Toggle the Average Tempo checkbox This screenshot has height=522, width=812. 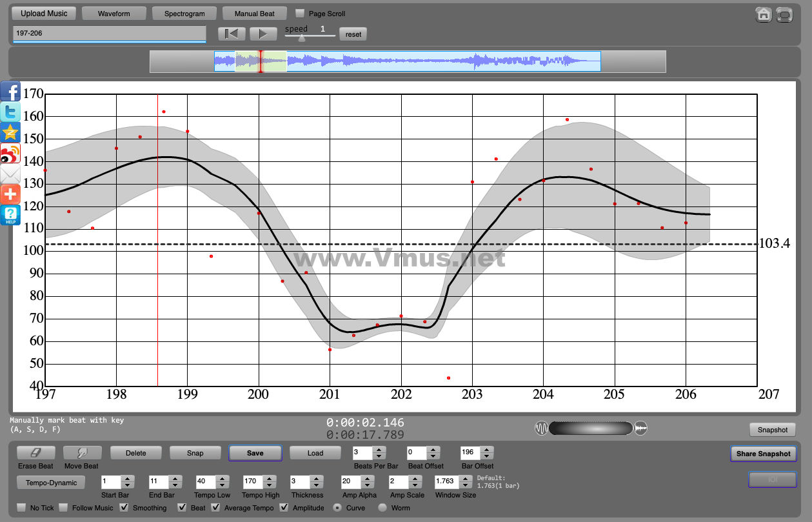coord(215,508)
